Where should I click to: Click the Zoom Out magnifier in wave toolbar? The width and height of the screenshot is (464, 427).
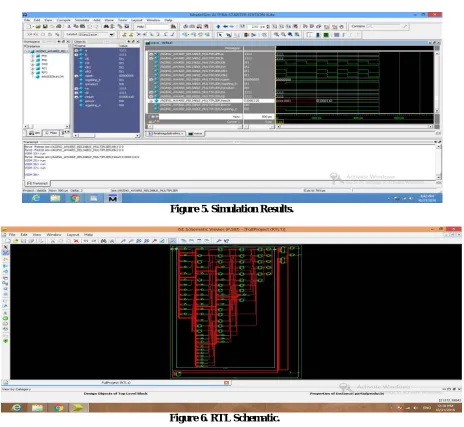click(x=283, y=35)
